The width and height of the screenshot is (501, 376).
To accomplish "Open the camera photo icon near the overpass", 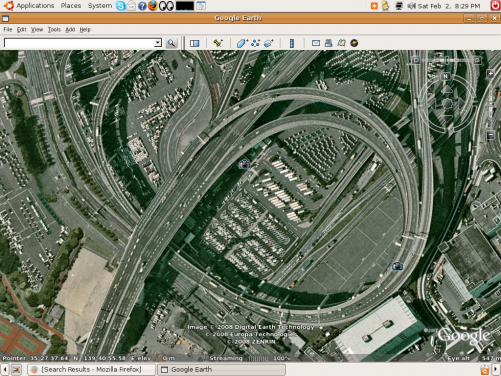I will click(x=244, y=164).
